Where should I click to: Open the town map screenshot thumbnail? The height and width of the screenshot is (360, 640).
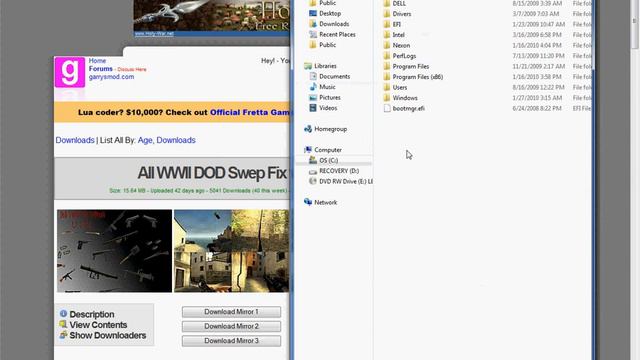231,251
